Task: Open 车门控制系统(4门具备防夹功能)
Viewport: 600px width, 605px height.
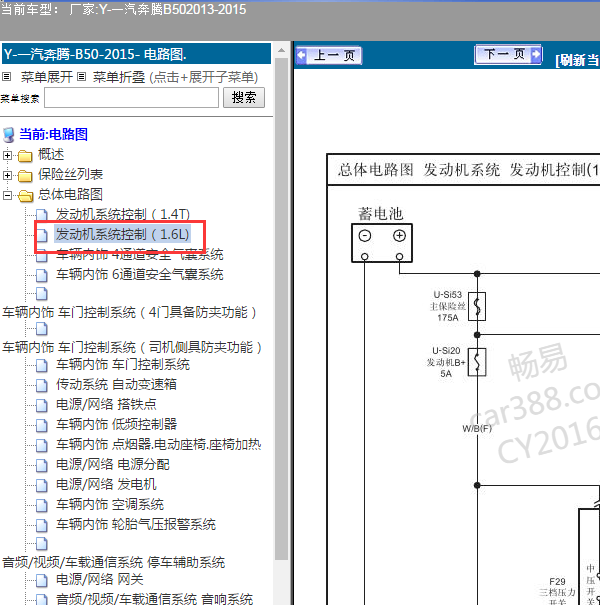Action: [129, 312]
